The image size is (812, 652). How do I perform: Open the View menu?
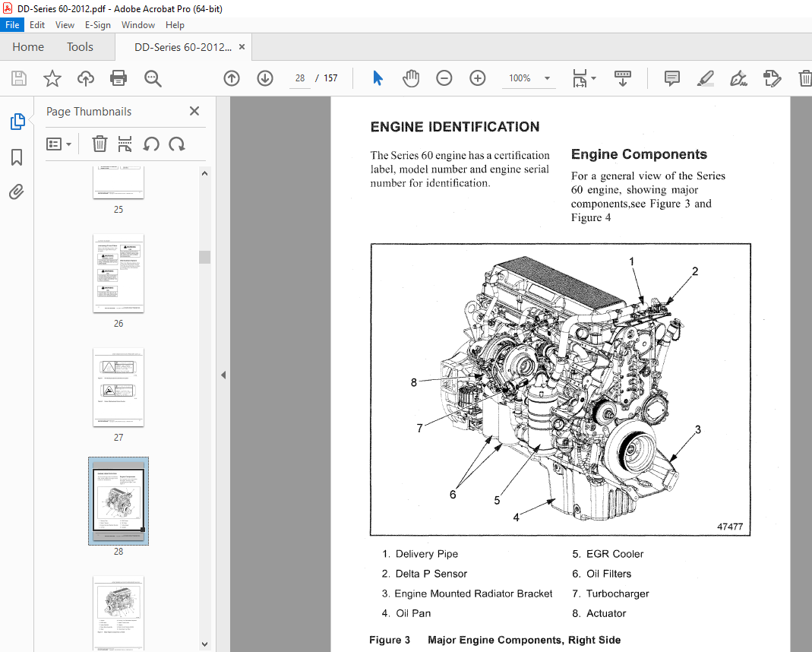pyautogui.click(x=65, y=25)
